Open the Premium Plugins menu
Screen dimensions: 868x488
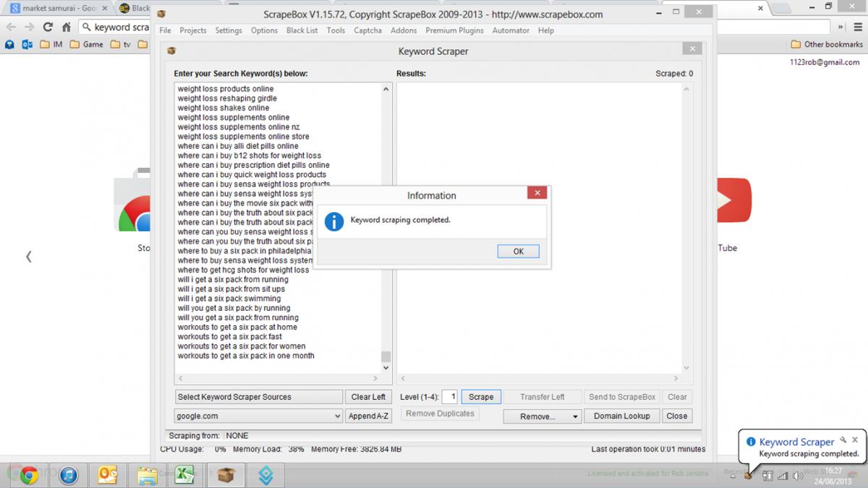coord(456,30)
